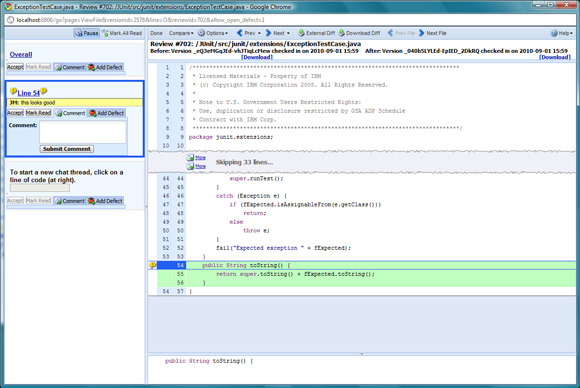
Task: Open External Diff tool
Action: pos(317,33)
